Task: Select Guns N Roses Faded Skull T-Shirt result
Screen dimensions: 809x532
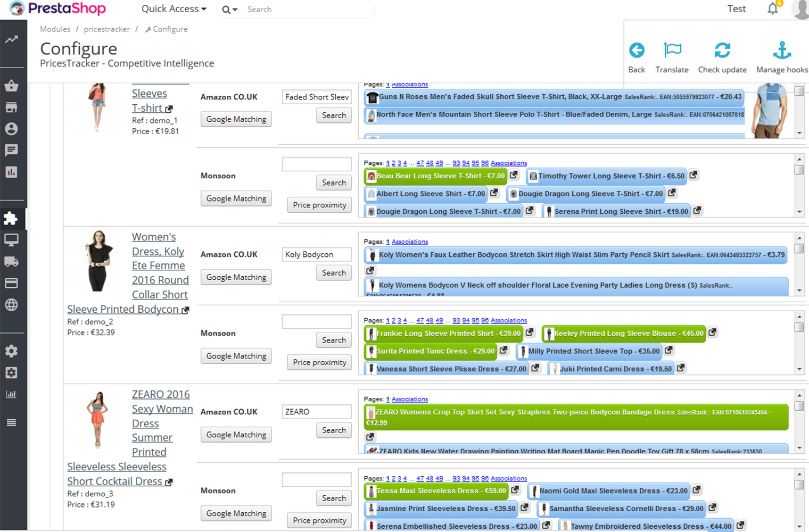Action: pos(554,97)
